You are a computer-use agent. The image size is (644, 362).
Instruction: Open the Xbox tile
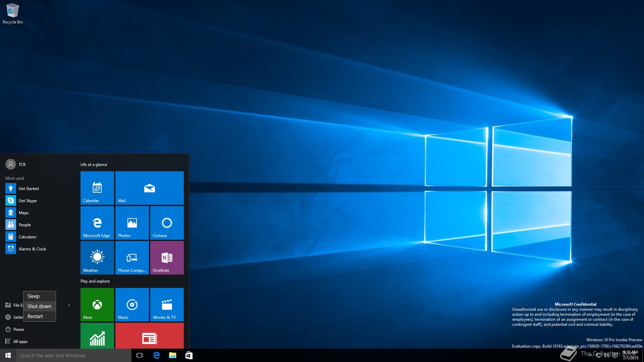[x=97, y=305]
